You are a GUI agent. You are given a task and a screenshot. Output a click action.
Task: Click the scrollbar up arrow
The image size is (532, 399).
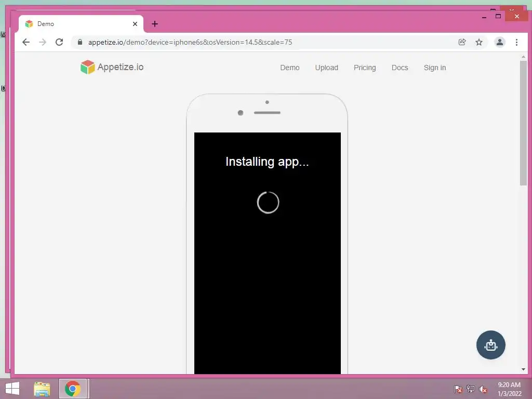pyautogui.click(x=523, y=57)
